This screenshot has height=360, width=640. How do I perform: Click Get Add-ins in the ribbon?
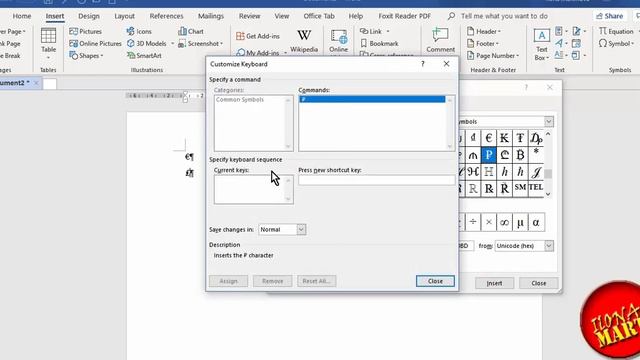click(x=258, y=36)
